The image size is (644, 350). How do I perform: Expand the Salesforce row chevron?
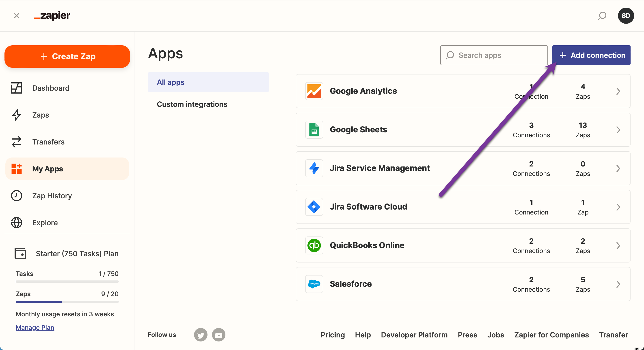pyautogui.click(x=618, y=284)
